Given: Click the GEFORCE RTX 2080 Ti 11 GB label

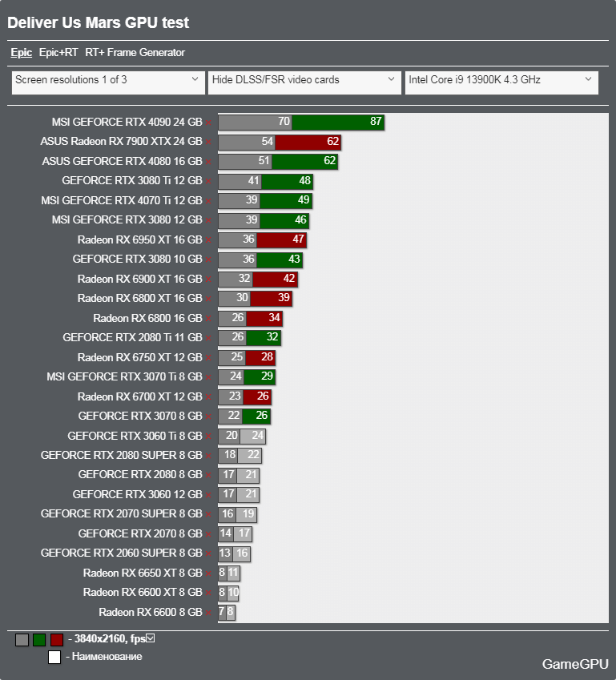Looking at the screenshot, I should pyautogui.click(x=133, y=337).
